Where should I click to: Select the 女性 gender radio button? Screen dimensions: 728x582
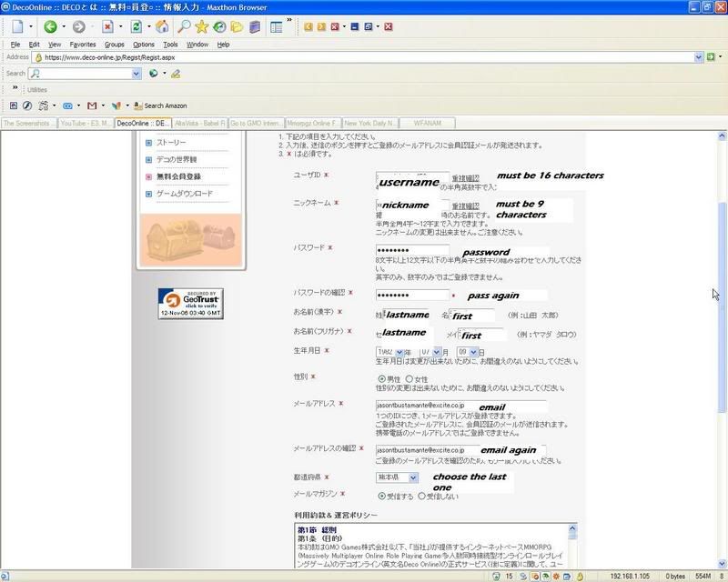(409, 379)
